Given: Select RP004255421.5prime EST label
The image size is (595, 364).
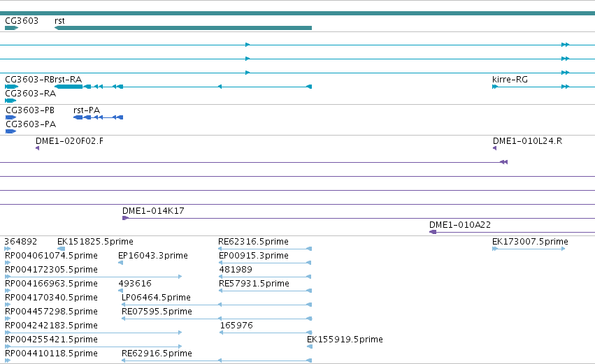Looking at the screenshot, I should [x=51, y=340].
